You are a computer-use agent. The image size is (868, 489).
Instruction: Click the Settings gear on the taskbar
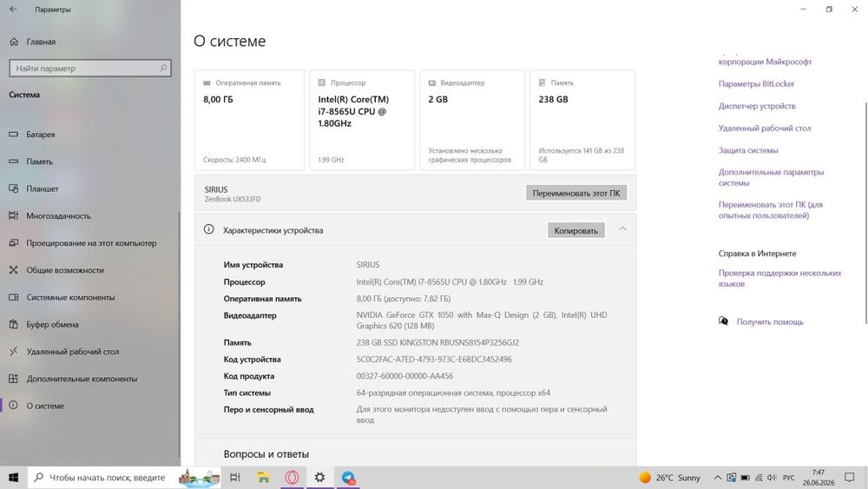click(320, 478)
